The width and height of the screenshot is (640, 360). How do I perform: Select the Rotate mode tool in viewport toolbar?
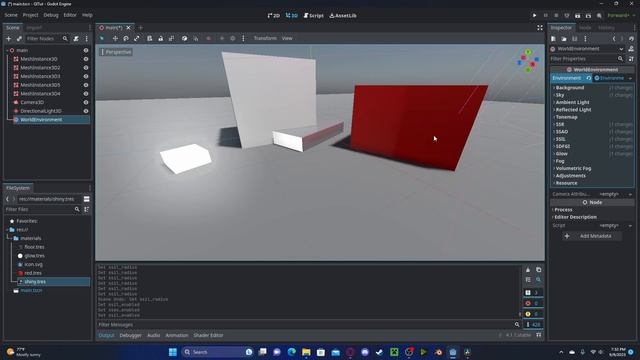point(126,38)
